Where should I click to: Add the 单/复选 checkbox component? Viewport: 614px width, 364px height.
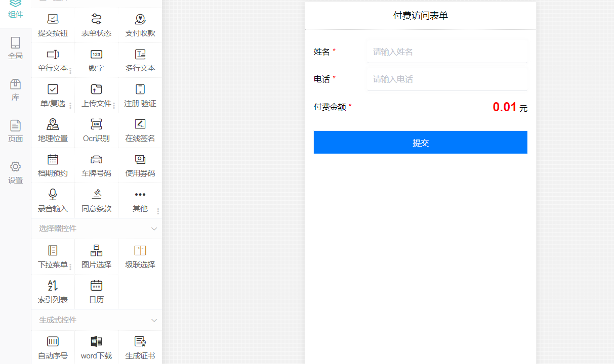(x=53, y=90)
